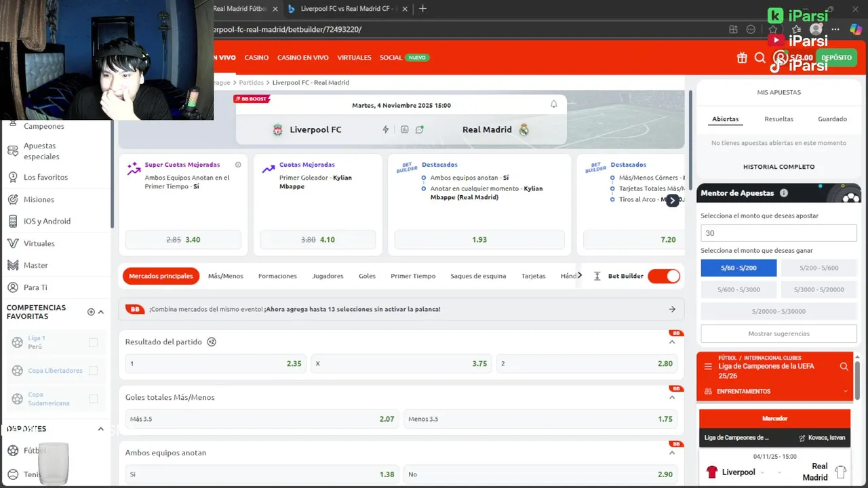Viewport: 868px width, 488px height.
Task: Click search icon in Liga de Campeones widget
Action: pyautogui.click(x=844, y=367)
